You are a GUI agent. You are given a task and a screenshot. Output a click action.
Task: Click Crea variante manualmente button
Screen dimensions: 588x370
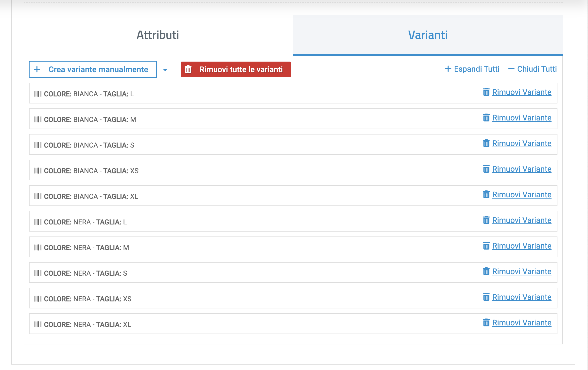tap(93, 69)
